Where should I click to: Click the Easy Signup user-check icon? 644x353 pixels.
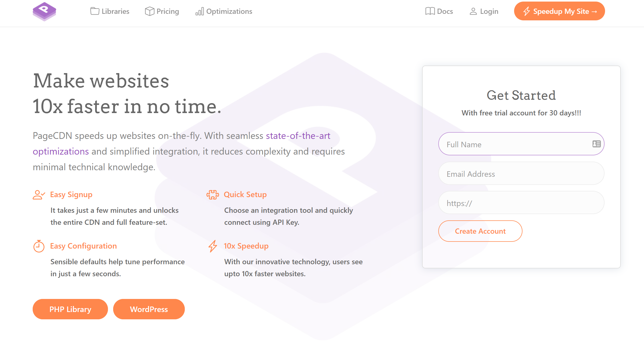tap(39, 195)
